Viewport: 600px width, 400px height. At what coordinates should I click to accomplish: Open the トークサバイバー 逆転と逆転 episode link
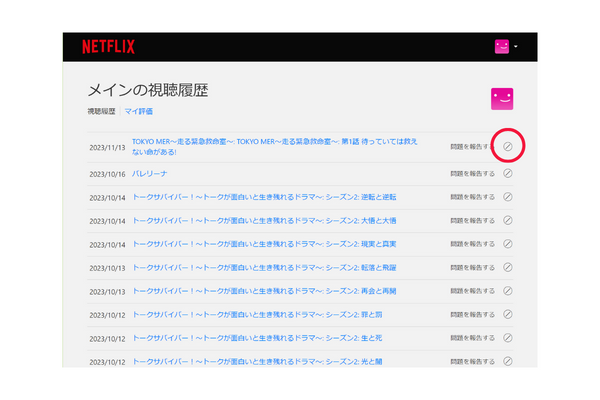pyautogui.click(x=264, y=197)
